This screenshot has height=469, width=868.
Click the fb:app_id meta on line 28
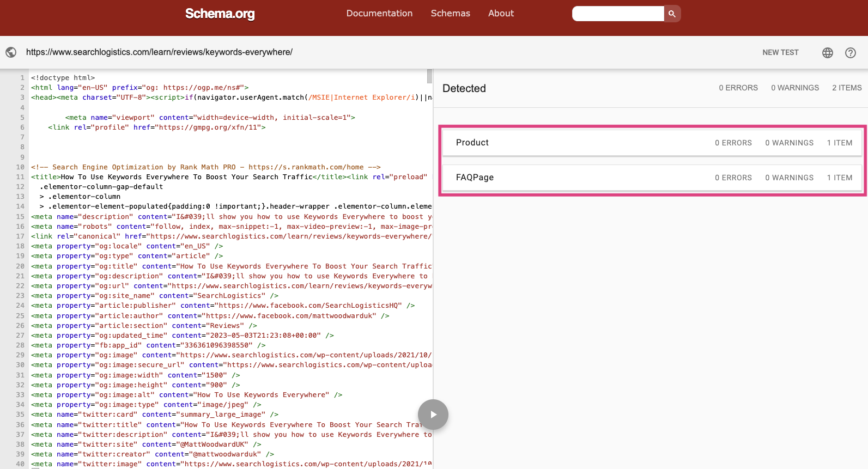tap(148, 345)
